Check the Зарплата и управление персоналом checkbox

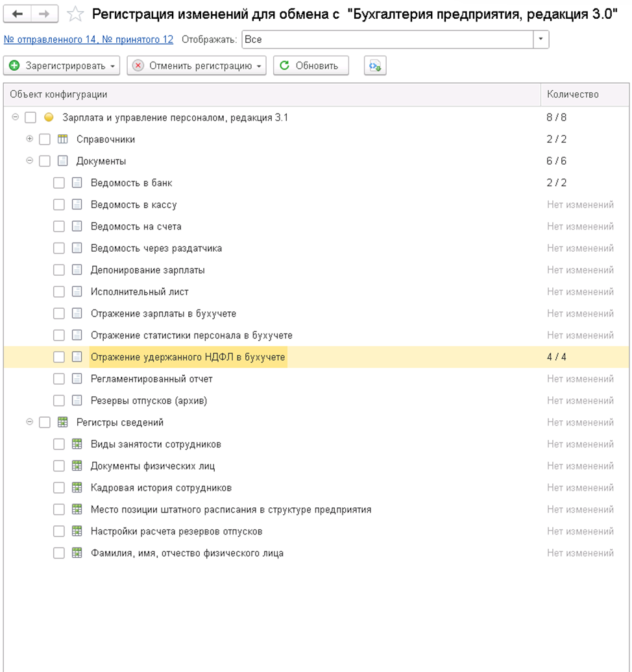pos(30,117)
